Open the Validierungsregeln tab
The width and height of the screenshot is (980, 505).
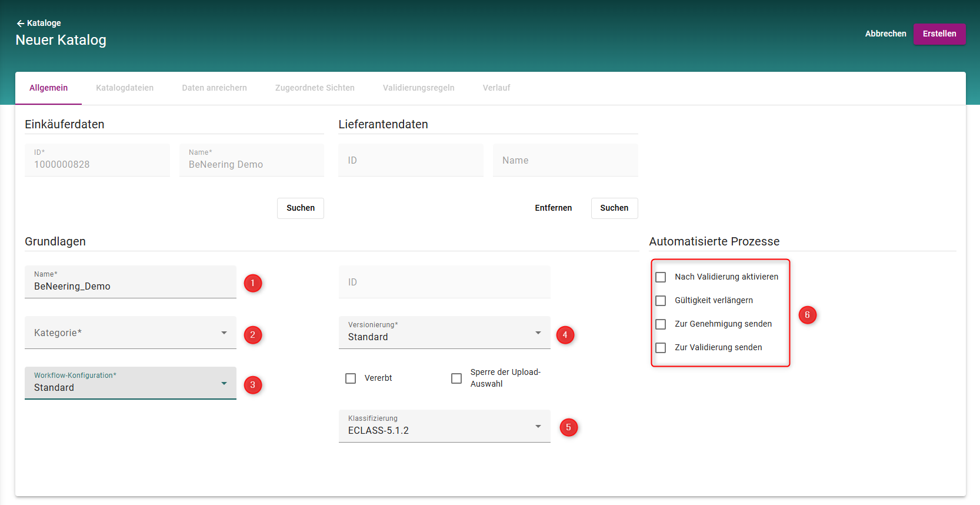pyautogui.click(x=418, y=88)
